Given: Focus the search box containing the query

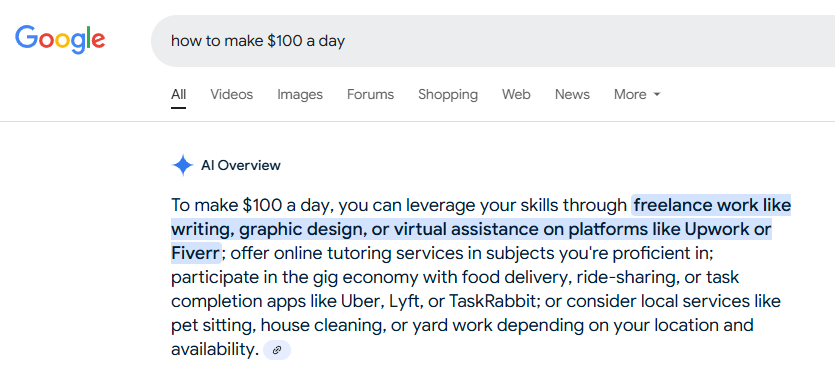Looking at the screenshot, I should pyautogui.click(x=493, y=41).
